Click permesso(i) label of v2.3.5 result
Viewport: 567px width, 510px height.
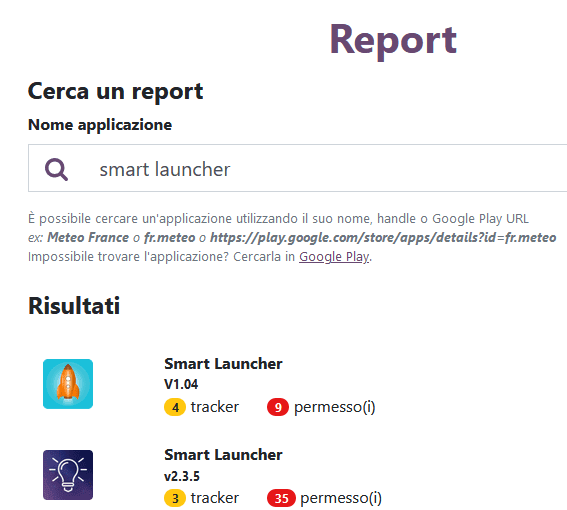click(x=341, y=498)
